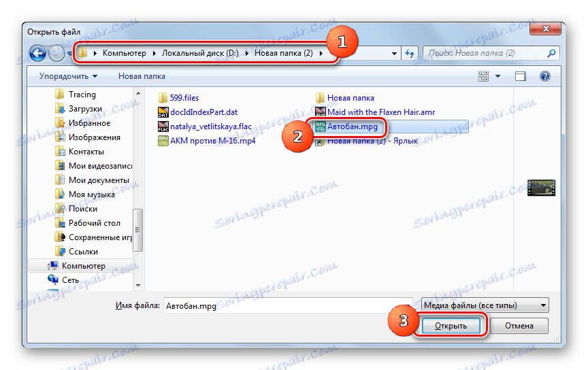The height and width of the screenshot is (370, 588).
Task: Select Контакты in the navigation pane
Action: point(86,152)
